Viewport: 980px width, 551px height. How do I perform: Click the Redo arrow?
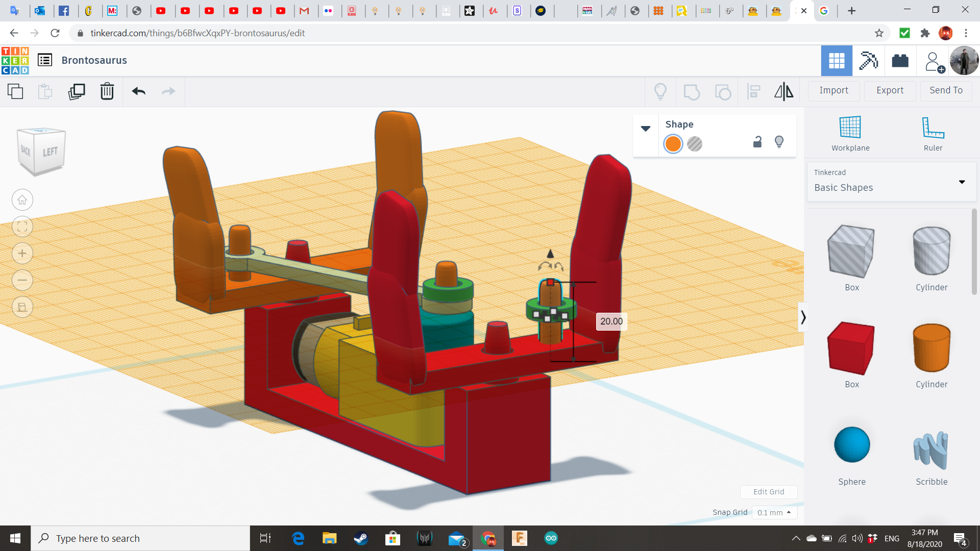click(168, 91)
